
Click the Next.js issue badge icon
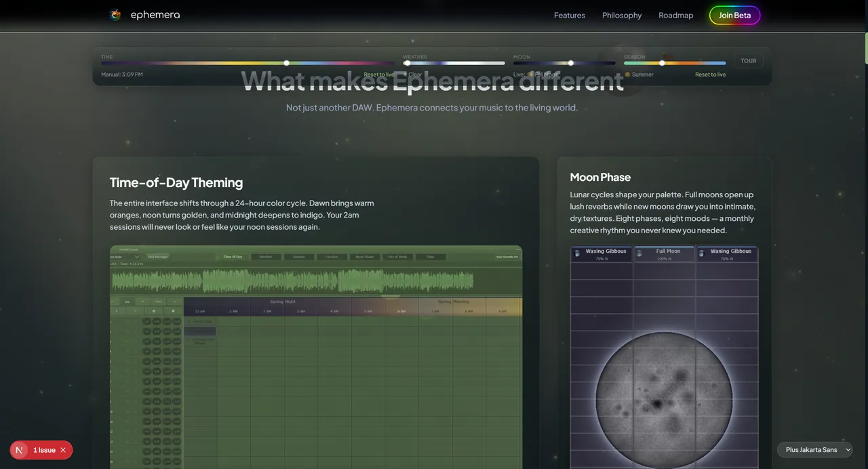19,450
